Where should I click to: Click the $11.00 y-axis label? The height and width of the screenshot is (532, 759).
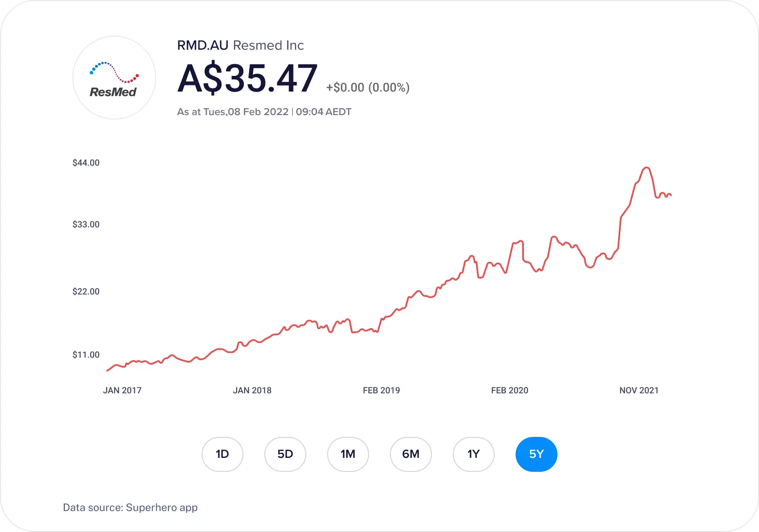(86, 355)
